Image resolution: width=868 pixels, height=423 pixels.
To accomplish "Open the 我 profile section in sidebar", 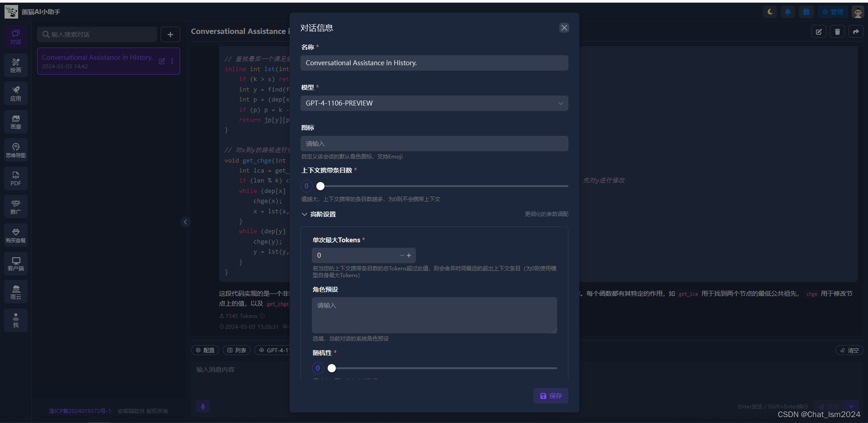I will click(x=16, y=320).
